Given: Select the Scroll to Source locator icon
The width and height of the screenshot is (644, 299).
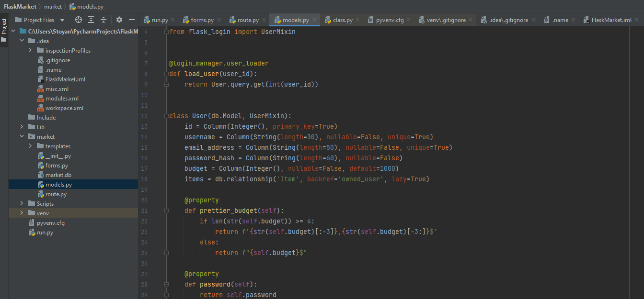Looking at the screenshot, I should pyautogui.click(x=78, y=20).
